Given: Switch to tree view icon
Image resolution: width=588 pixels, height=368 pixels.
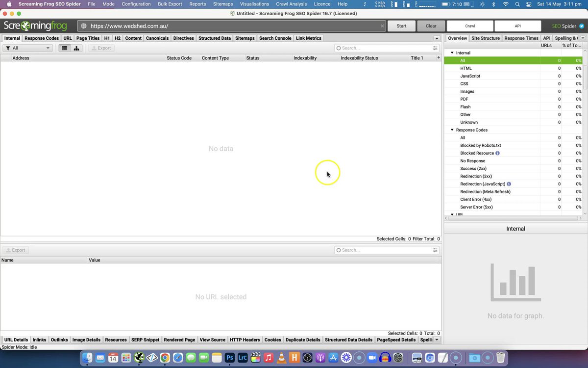Looking at the screenshot, I should tap(76, 48).
